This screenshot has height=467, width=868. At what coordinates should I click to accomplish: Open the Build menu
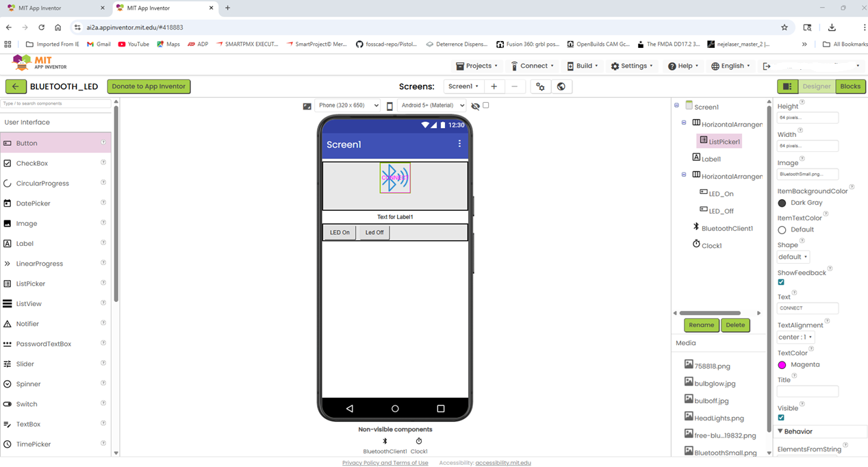(583, 66)
